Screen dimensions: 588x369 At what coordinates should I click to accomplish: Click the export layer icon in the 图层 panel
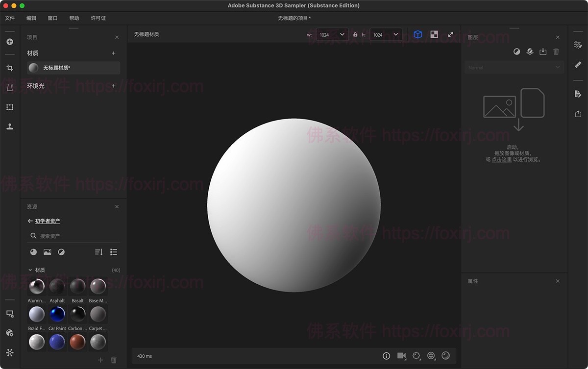click(543, 51)
